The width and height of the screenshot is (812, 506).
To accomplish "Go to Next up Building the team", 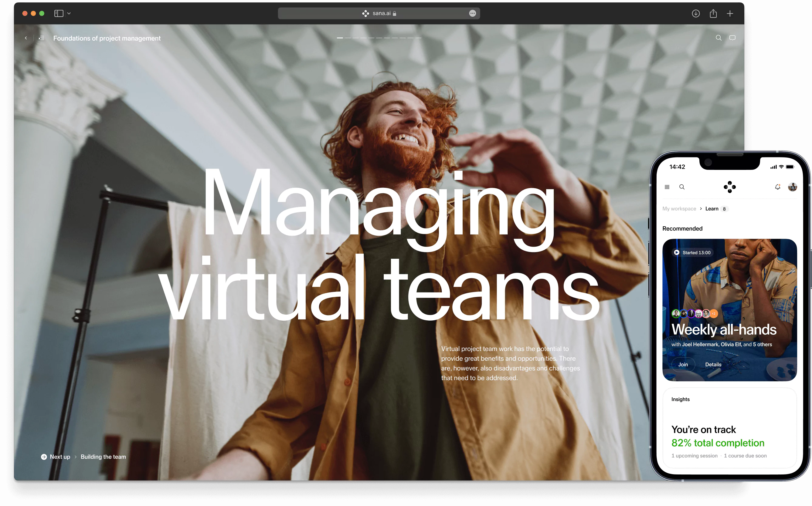I will [x=103, y=457].
